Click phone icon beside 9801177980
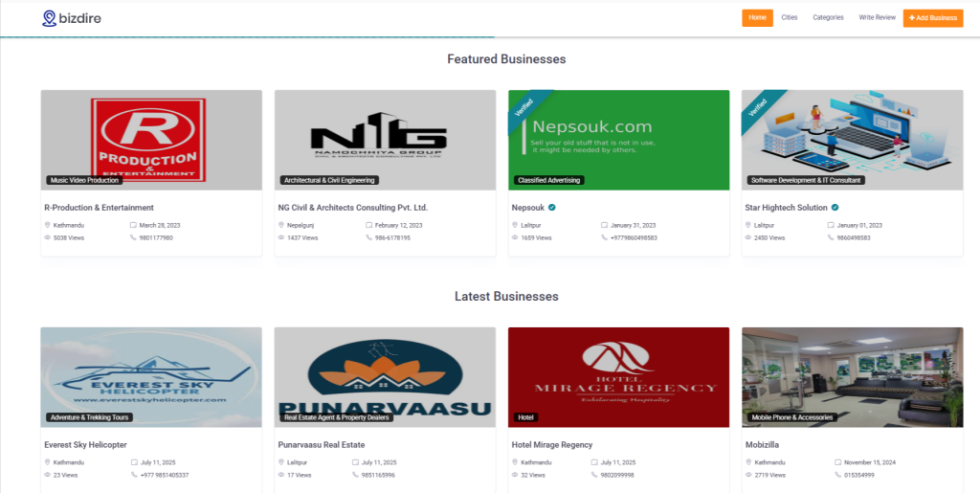The image size is (980, 493). point(133,238)
